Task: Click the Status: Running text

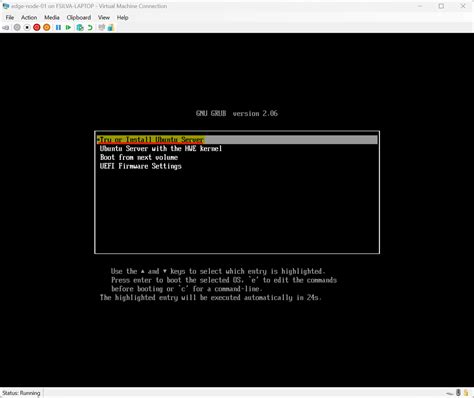Action: point(21,393)
